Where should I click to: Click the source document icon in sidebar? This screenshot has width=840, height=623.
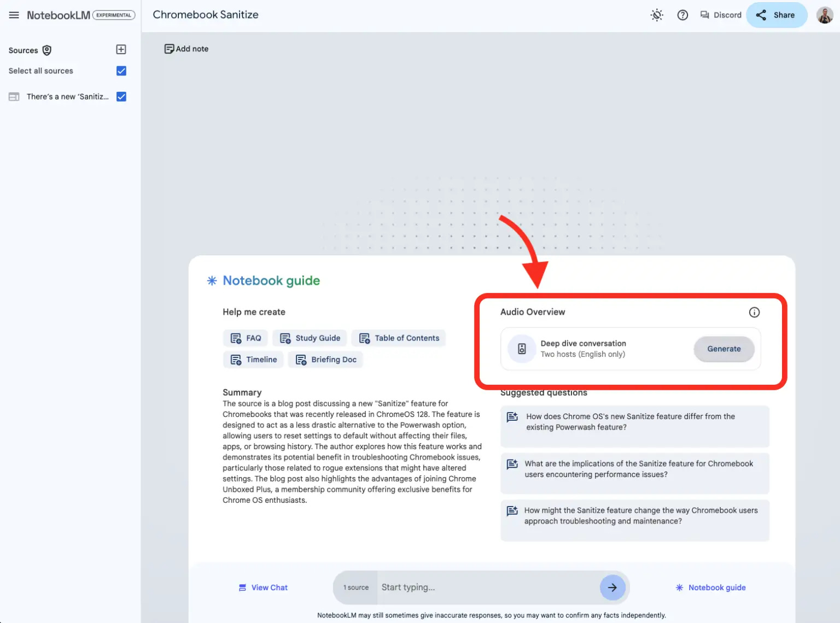pos(14,97)
